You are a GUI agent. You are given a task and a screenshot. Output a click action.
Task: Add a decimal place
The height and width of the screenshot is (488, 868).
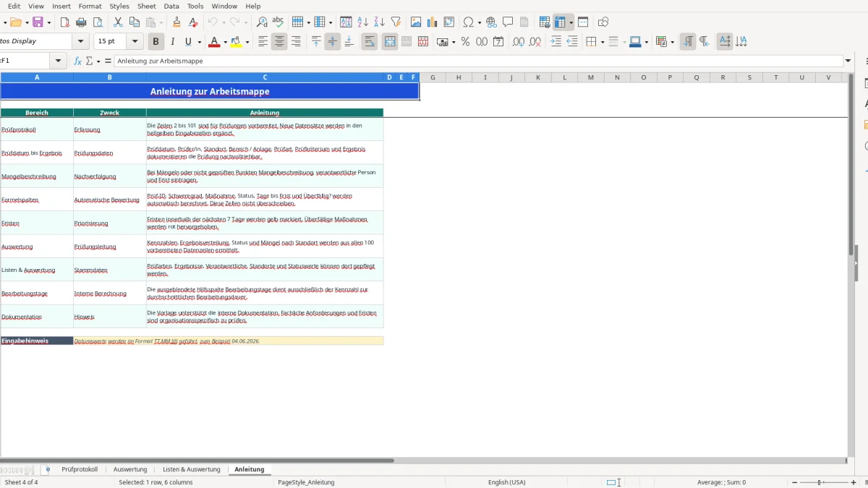click(x=519, y=42)
